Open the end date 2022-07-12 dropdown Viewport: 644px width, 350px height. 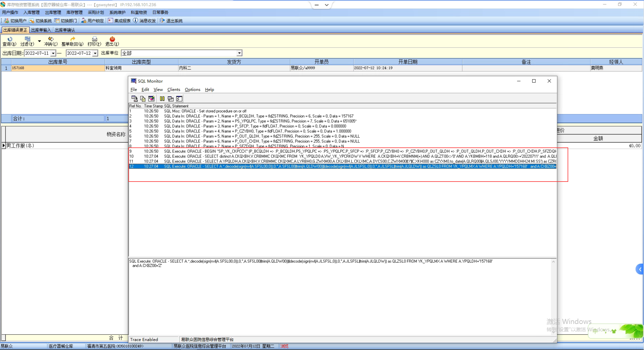tap(95, 53)
